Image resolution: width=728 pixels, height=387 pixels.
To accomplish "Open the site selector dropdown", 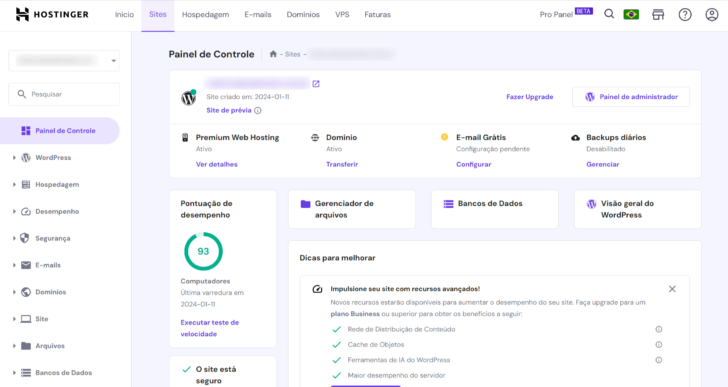I will [64, 61].
